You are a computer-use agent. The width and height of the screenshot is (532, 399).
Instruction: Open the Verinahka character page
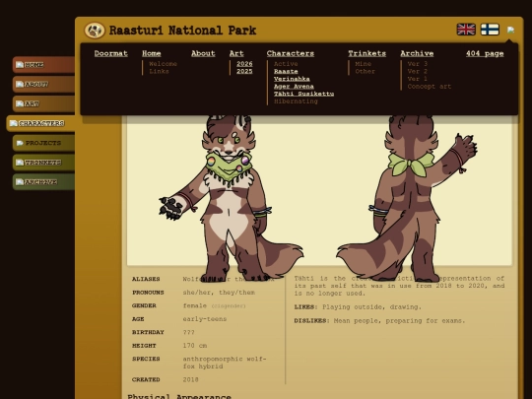(x=292, y=79)
